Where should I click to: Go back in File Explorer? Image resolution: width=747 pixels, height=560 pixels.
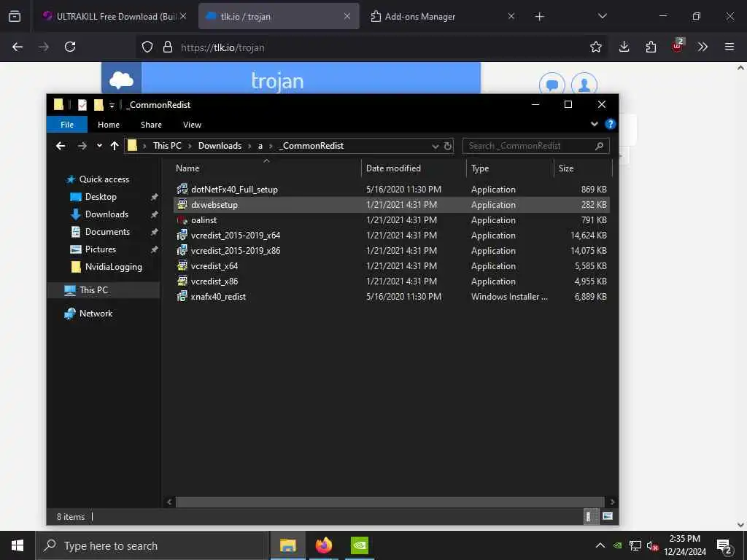pyautogui.click(x=61, y=146)
